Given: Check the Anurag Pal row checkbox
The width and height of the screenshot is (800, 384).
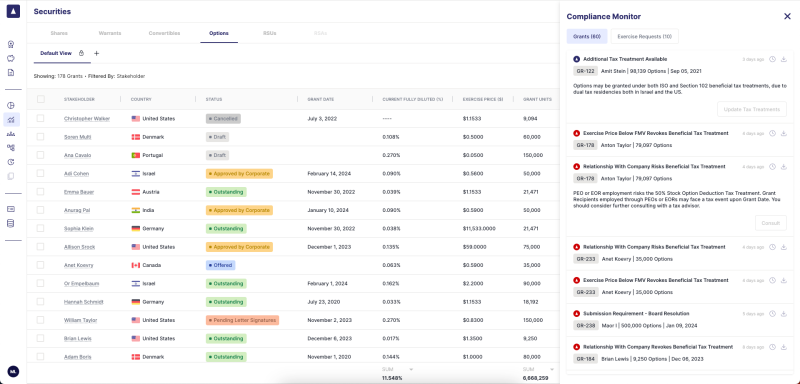Looking at the screenshot, I should click(40, 210).
